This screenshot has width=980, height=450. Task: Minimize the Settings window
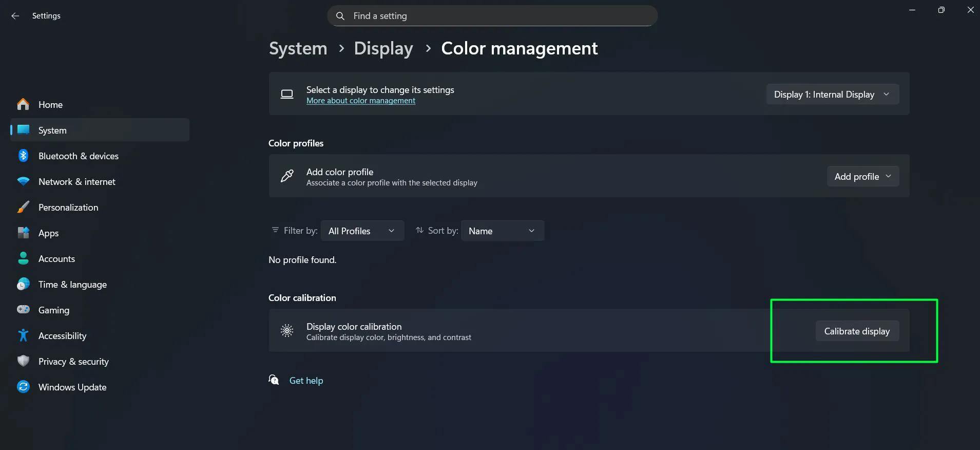pyautogui.click(x=912, y=10)
